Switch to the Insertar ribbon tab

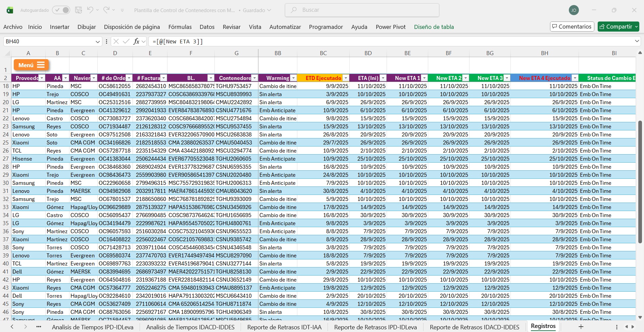[x=60, y=27]
